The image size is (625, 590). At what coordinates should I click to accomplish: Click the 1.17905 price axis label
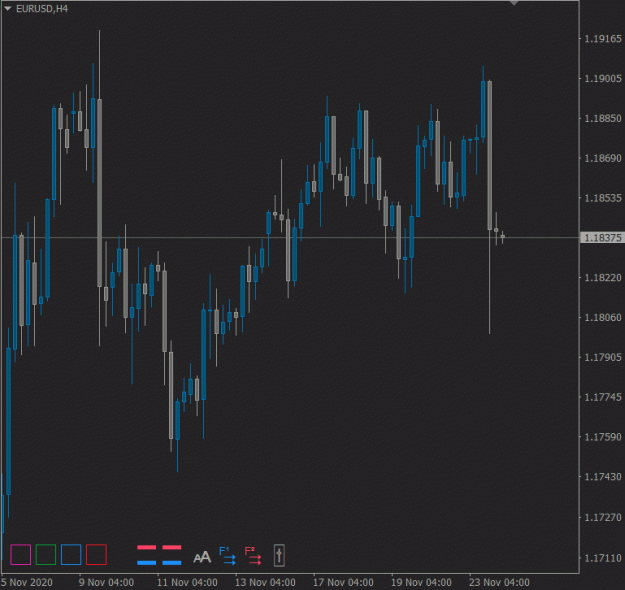603,357
